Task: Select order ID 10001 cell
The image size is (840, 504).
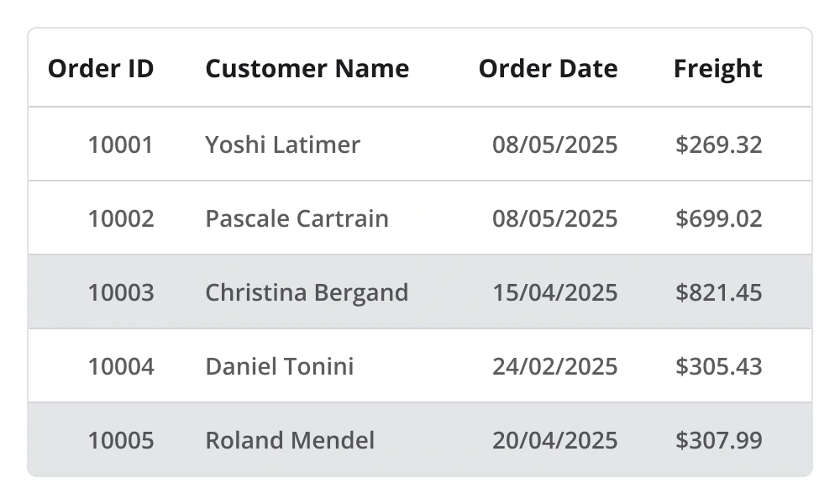Action: pos(121,144)
